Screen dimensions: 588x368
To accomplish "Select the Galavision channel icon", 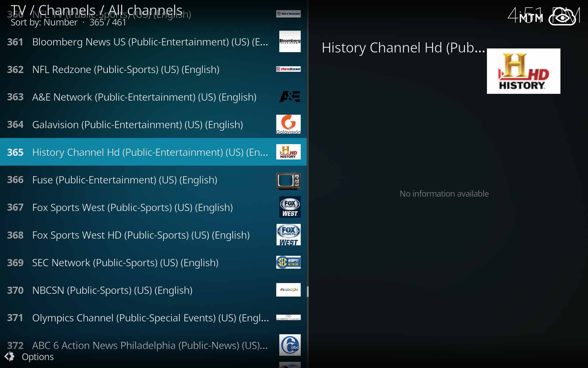I will click(288, 124).
